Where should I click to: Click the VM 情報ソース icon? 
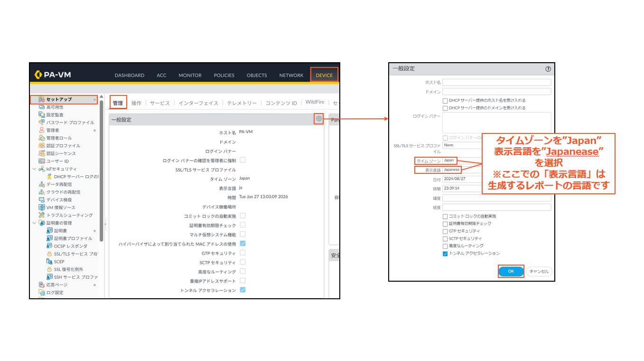(42, 208)
